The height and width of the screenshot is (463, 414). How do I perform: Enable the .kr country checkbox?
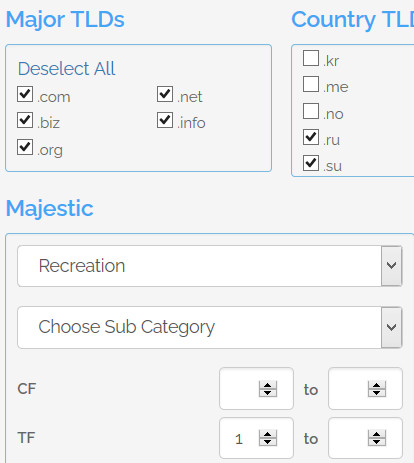(311, 58)
